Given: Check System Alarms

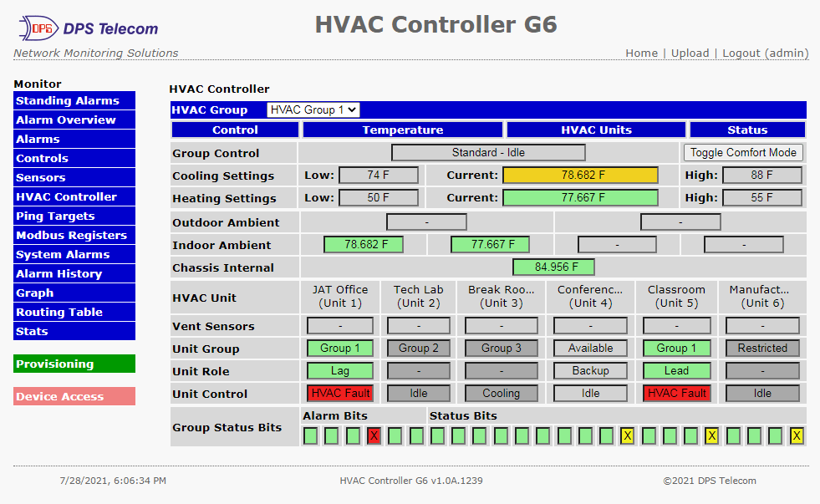Looking at the screenshot, I should (74, 254).
